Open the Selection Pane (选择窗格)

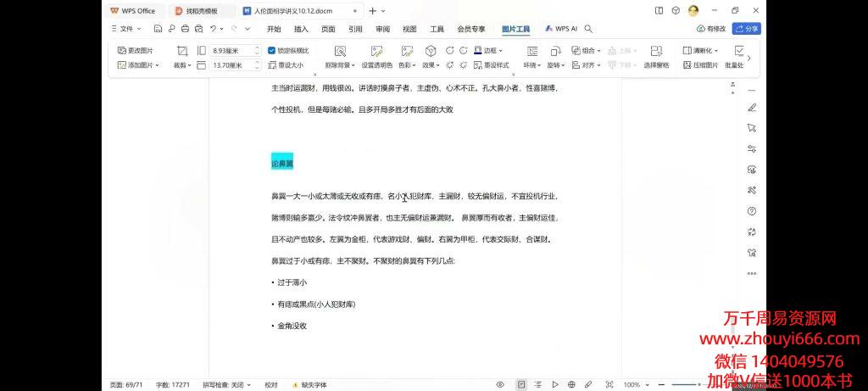pyautogui.click(x=656, y=64)
